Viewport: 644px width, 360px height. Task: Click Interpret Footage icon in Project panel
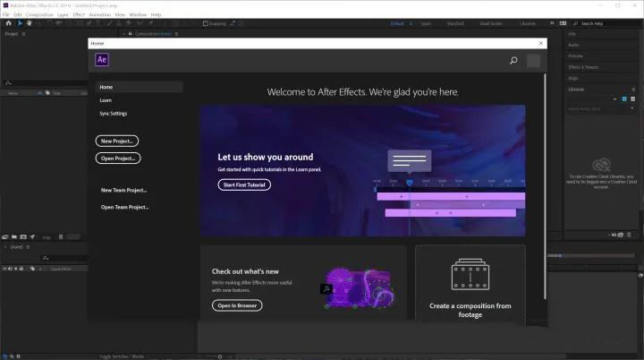(5, 237)
